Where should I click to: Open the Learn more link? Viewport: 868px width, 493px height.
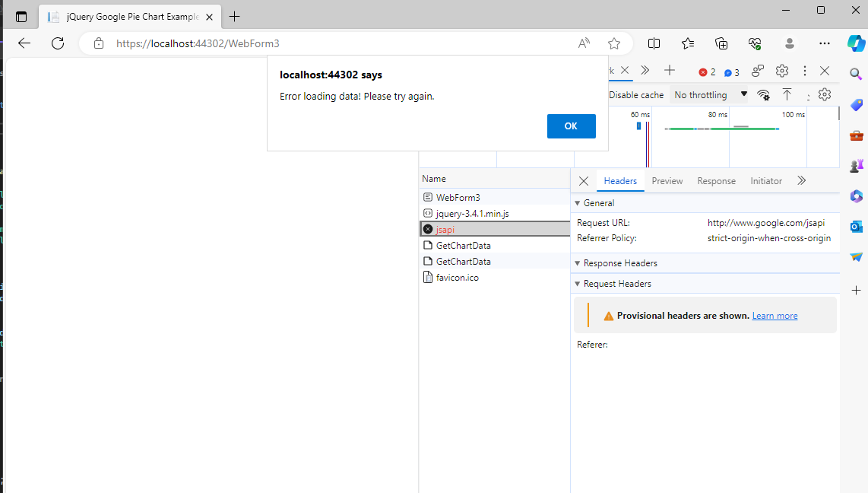click(x=775, y=316)
